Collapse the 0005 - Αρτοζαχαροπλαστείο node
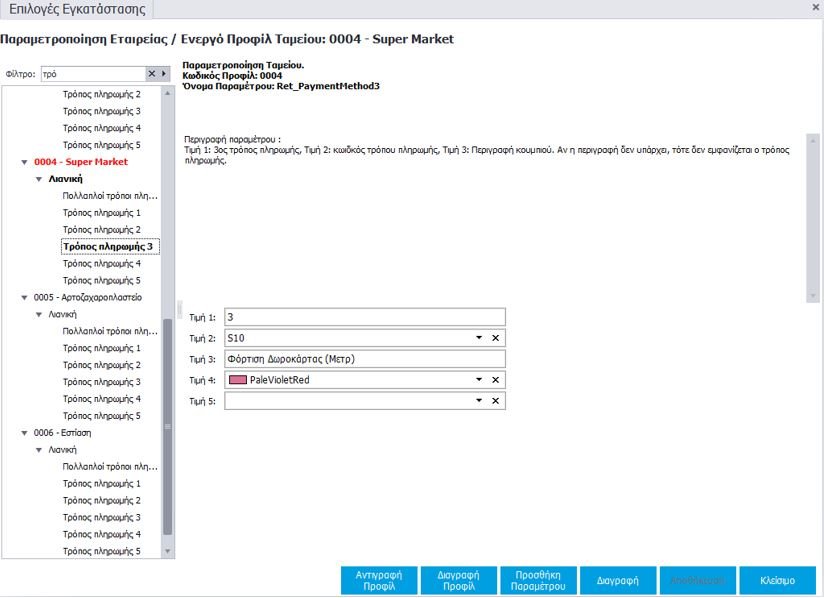824x598 pixels. [x=24, y=297]
